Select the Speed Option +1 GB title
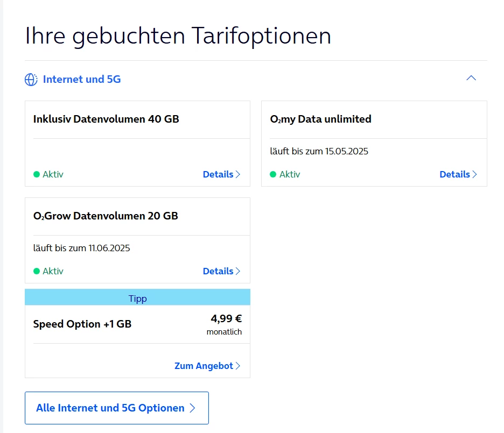Screen dimensions: 504x433 (x=82, y=324)
